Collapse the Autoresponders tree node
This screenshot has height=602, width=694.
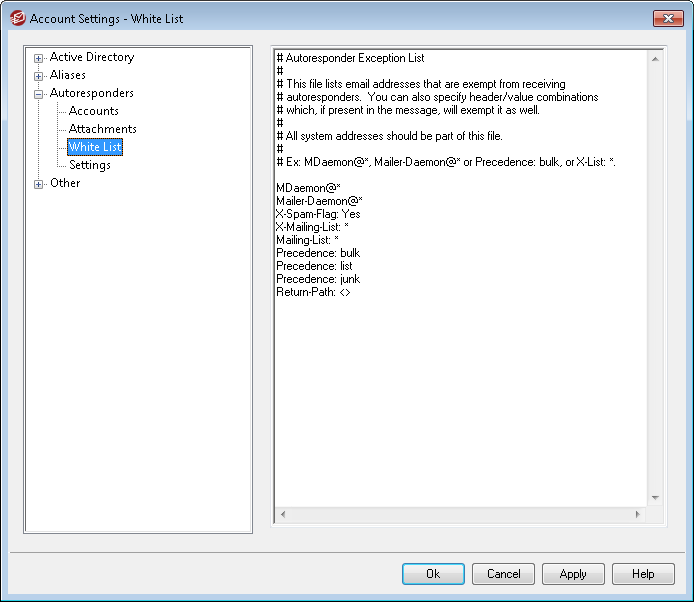(39, 94)
